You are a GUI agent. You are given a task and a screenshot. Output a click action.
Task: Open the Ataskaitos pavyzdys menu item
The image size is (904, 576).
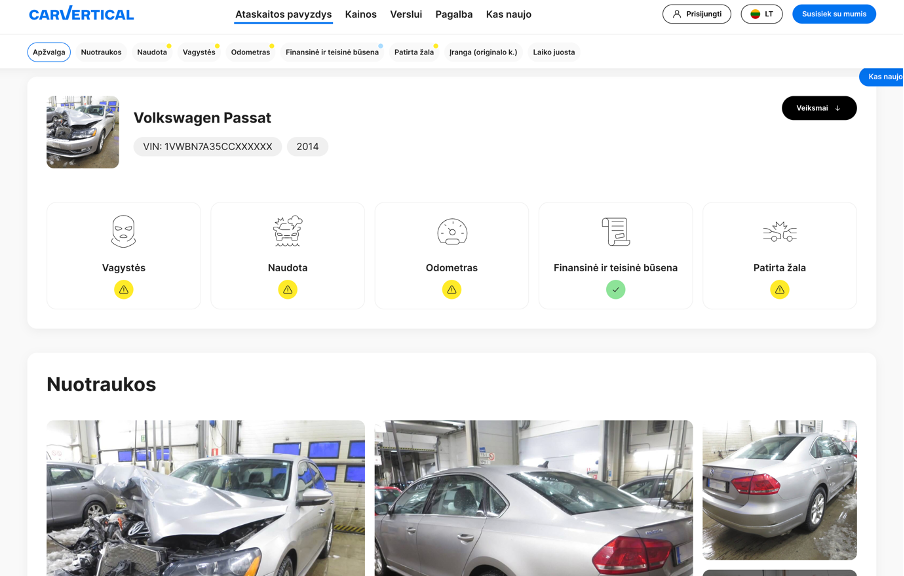coord(283,14)
